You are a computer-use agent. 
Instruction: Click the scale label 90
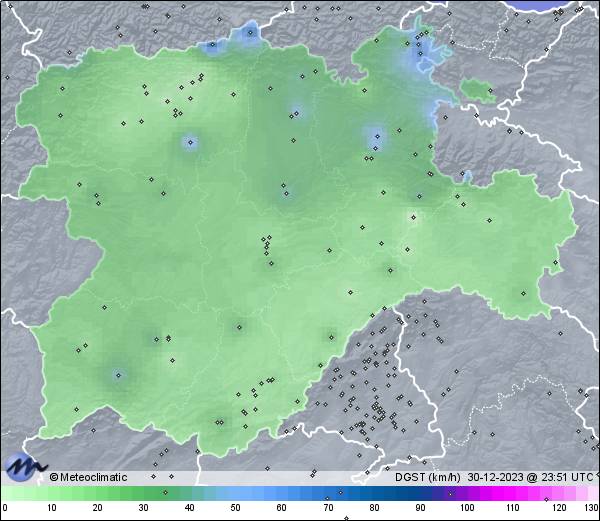pyautogui.click(x=420, y=508)
